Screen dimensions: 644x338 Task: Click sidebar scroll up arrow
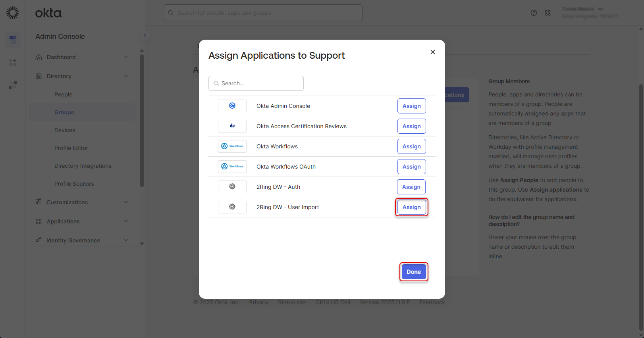pos(142,50)
